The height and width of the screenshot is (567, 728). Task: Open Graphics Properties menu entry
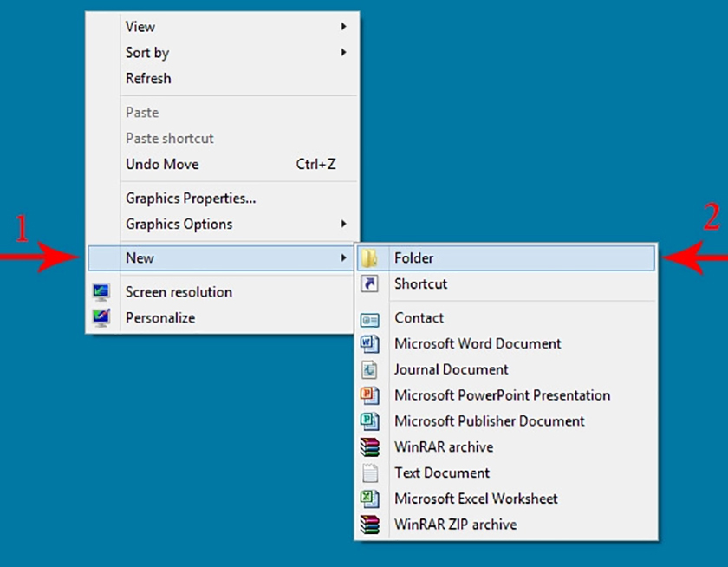pyautogui.click(x=191, y=199)
